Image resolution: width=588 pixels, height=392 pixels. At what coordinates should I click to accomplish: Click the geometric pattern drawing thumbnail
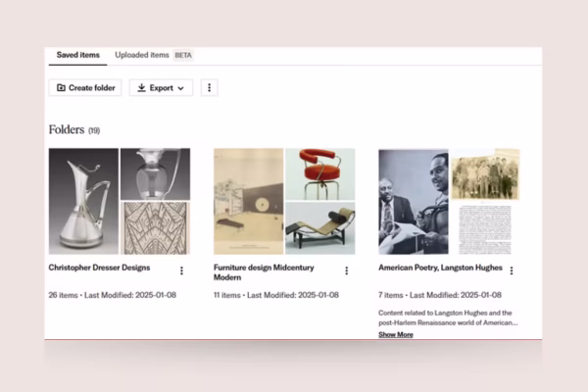[x=155, y=228]
